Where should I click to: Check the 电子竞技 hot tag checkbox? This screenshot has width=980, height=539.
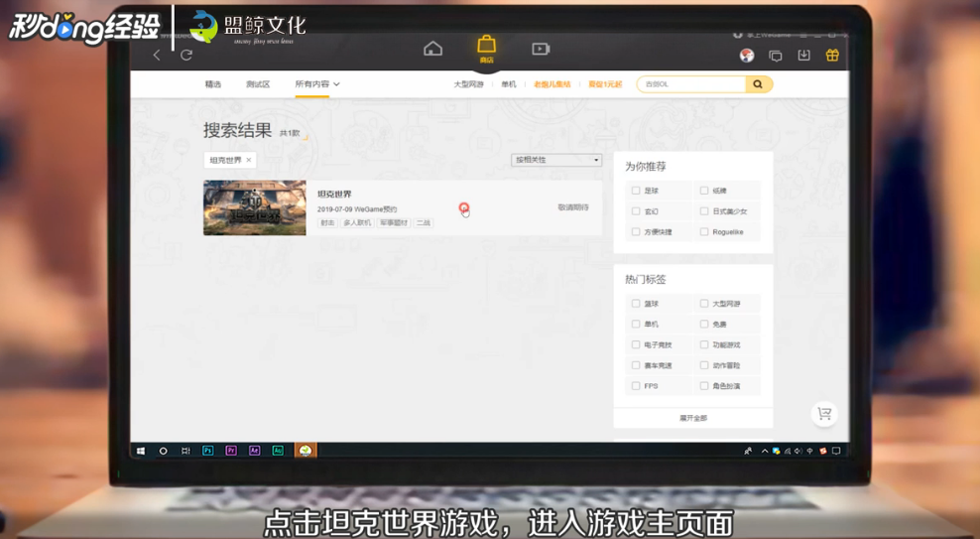[x=636, y=344]
